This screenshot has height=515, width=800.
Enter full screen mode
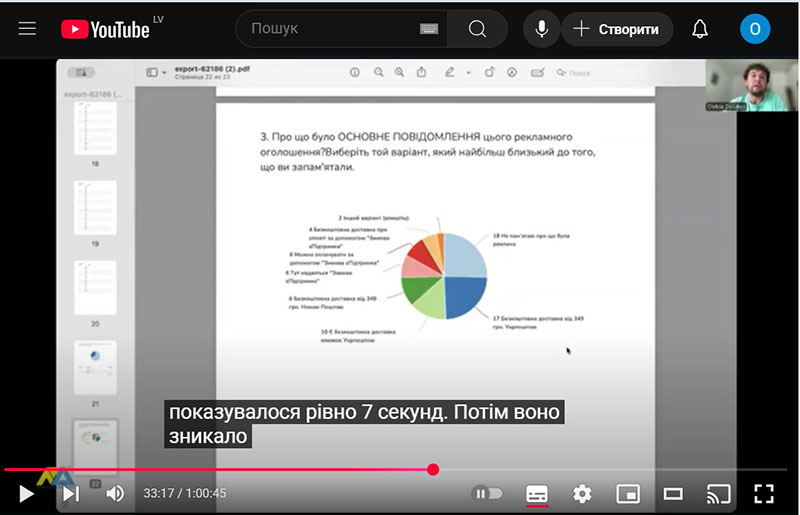point(764,493)
